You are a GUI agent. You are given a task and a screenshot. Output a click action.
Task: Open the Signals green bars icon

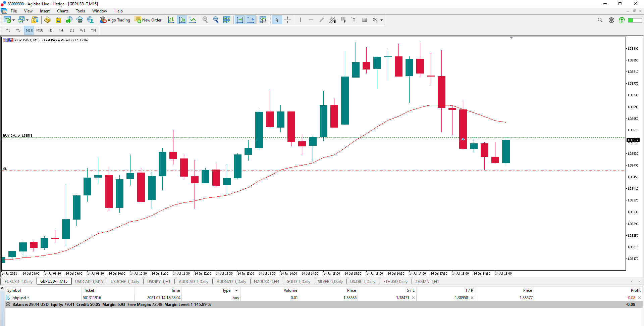pos(69,20)
